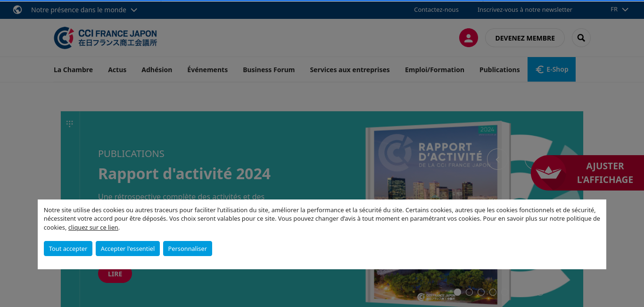Click the 'Devenez membre' button
The height and width of the screenshot is (307, 644).
tap(525, 38)
